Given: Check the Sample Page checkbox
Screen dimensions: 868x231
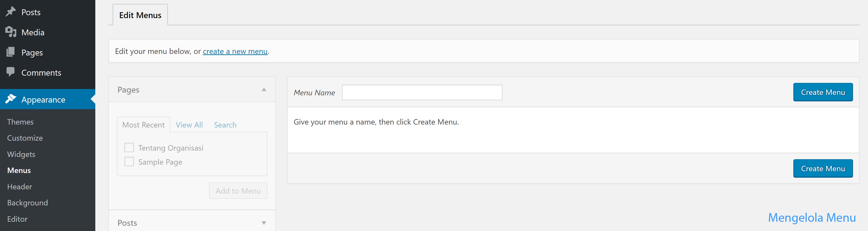Looking at the screenshot, I should tap(129, 161).
